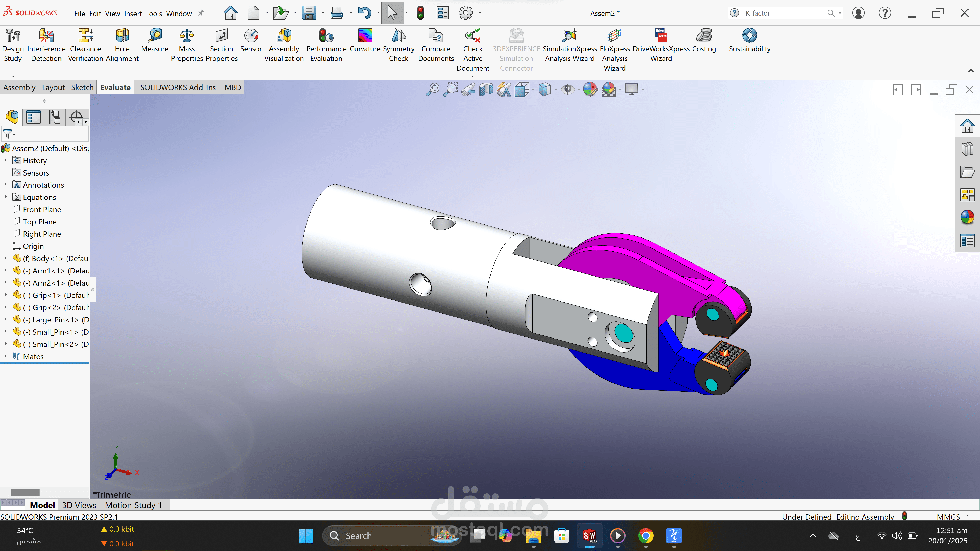Switch to SOLIDWORKS Add-Ins tab

178,87
